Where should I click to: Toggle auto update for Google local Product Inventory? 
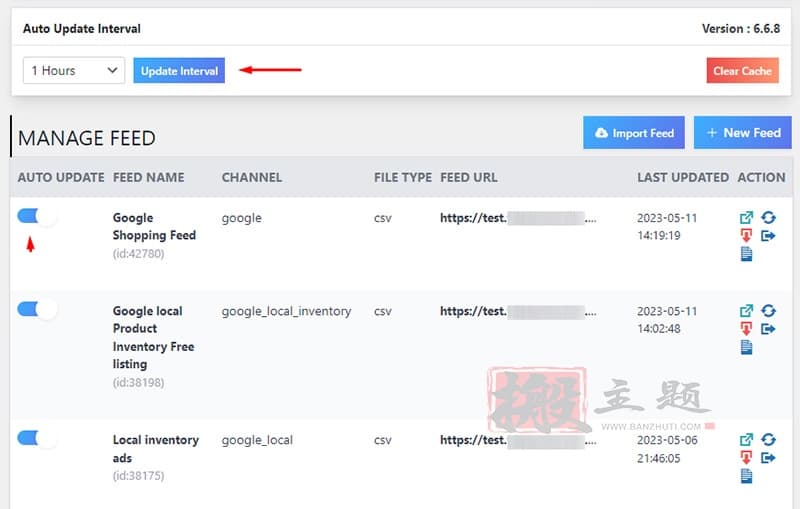point(37,309)
